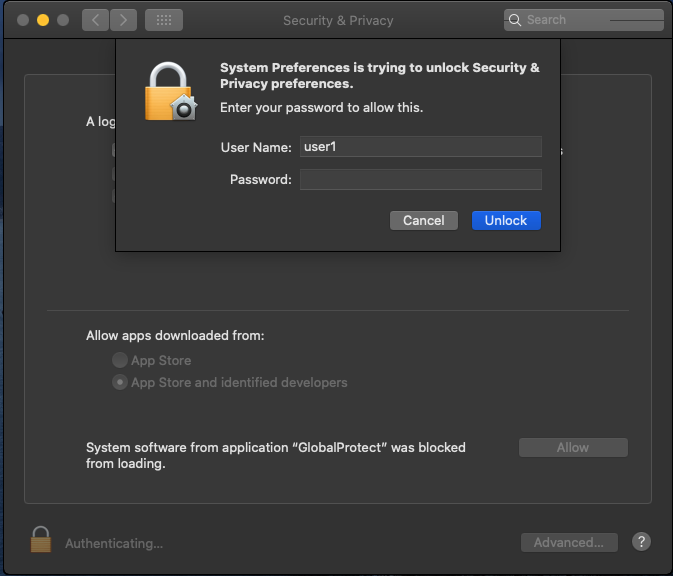Click the User Name field

pos(420,147)
